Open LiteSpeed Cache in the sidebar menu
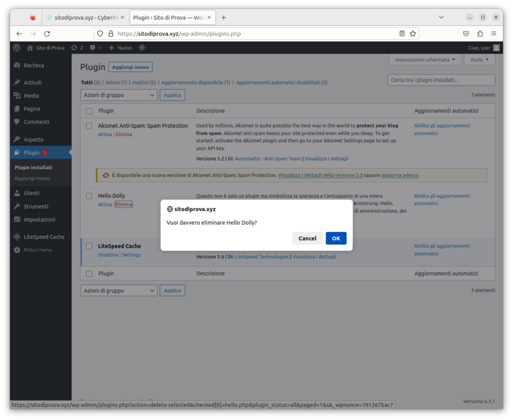This screenshot has width=513, height=420. click(x=44, y=237)
